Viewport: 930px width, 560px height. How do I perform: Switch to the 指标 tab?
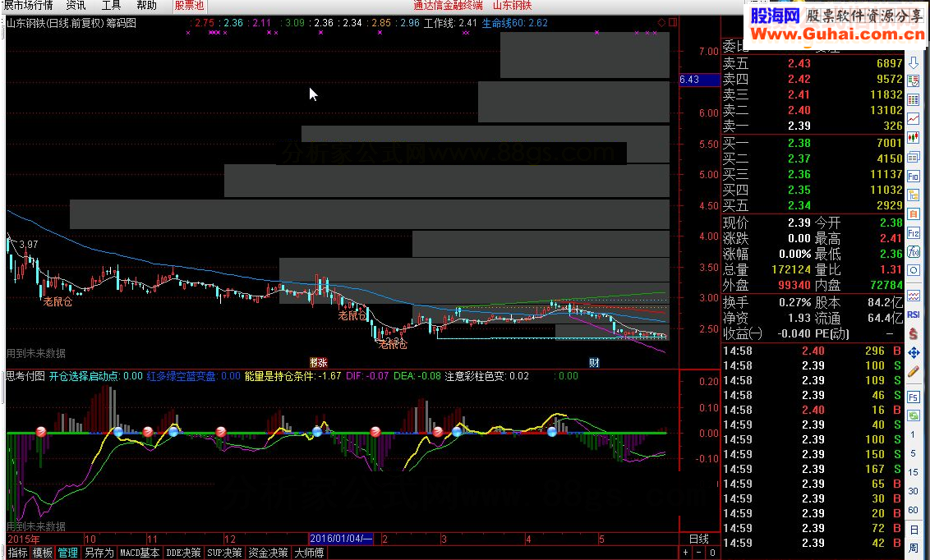click(x=18, y=553)
